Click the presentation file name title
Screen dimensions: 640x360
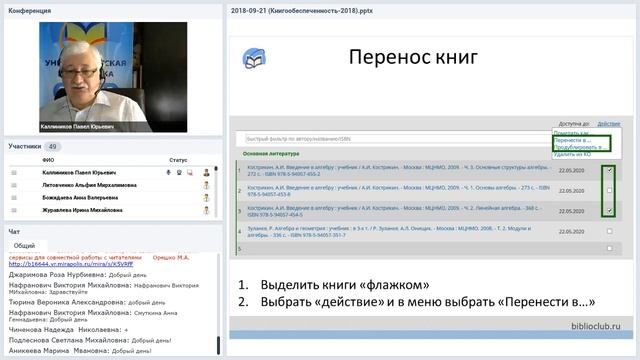click(302, 11)
